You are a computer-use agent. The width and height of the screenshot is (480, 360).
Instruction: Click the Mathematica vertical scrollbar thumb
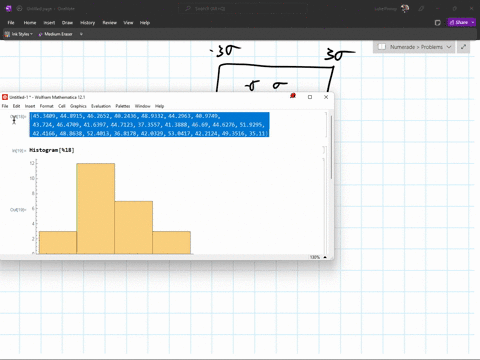point(331,147)
